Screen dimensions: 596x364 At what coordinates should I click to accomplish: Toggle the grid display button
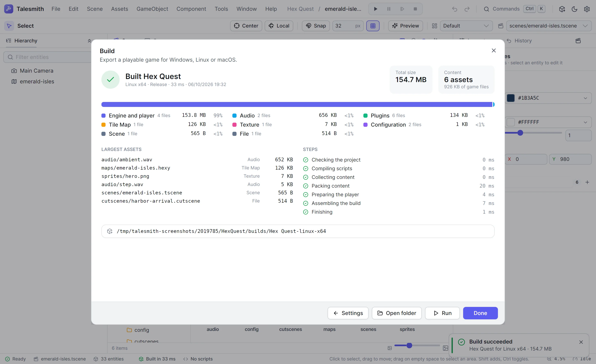[373, 26]
